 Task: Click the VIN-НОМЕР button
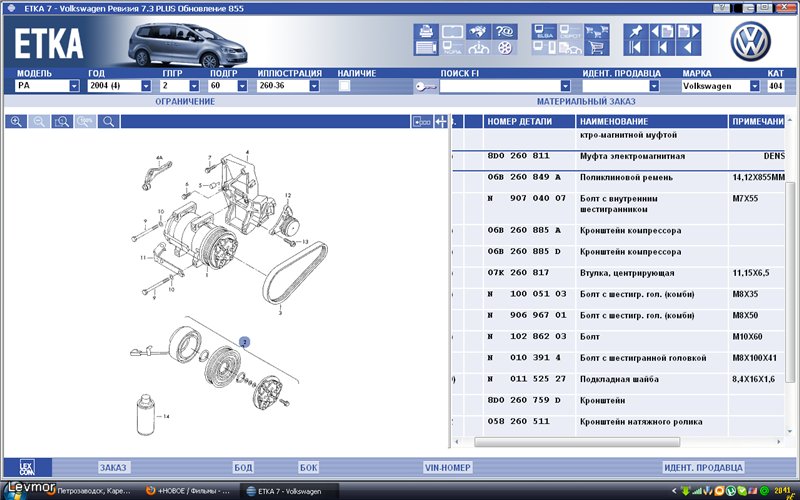(447, 467)
